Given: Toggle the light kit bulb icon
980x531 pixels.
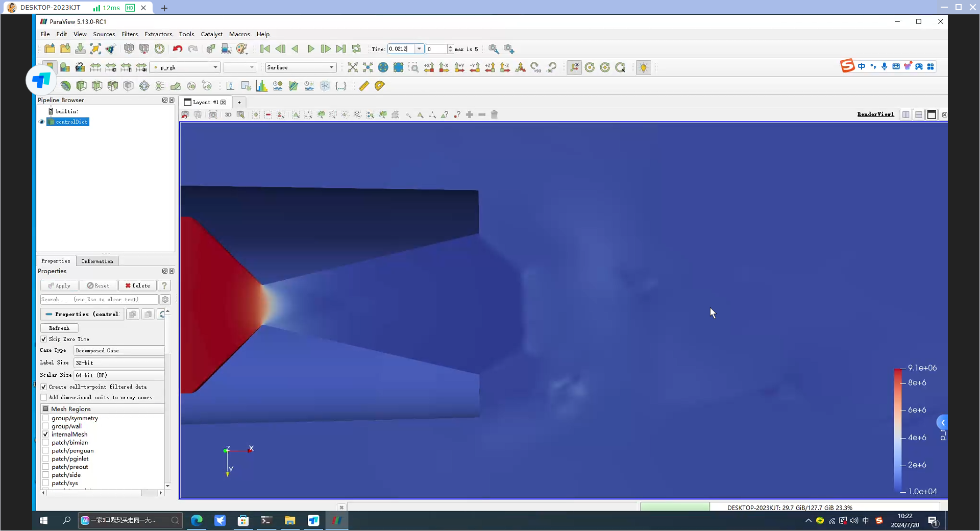Looking at the screenshot, I should (x=644, y=67).
